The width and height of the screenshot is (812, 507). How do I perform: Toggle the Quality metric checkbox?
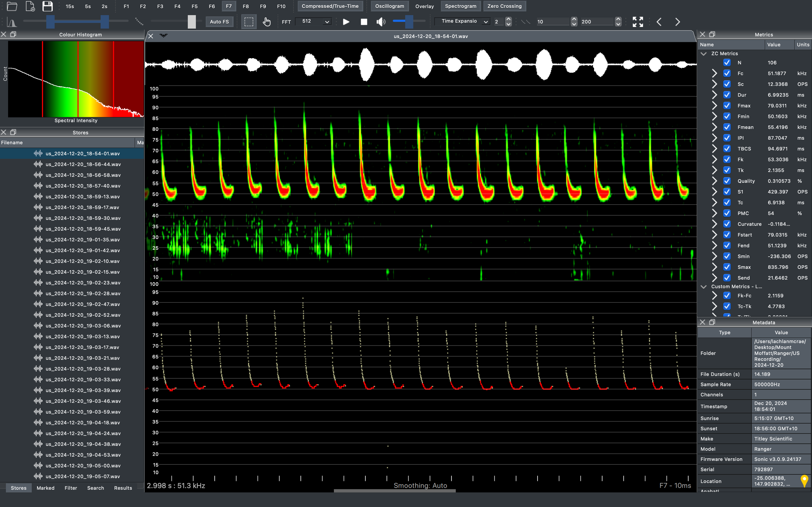coord(727,181)
